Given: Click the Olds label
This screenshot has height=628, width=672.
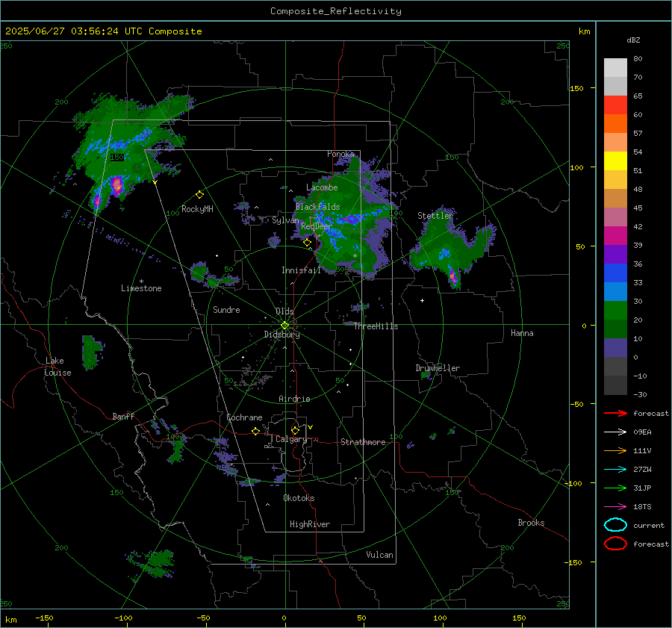Looking at the screenshot, I should coord(284,311).
